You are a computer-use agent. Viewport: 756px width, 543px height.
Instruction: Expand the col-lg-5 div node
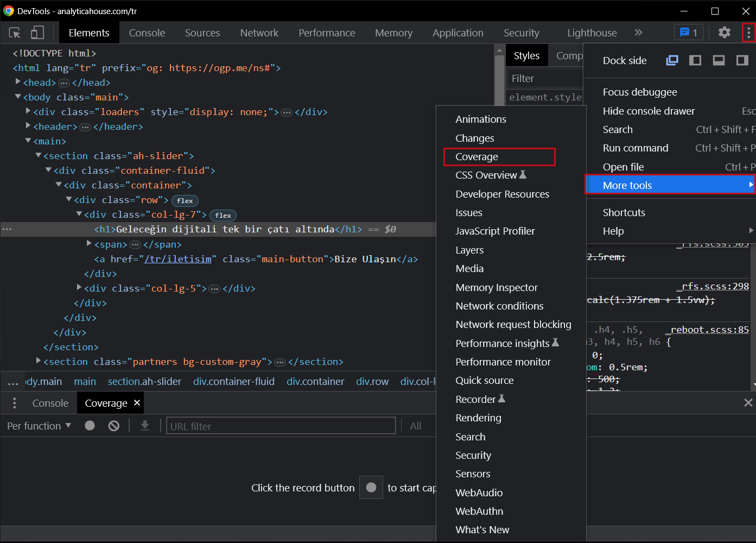[79, 287]
